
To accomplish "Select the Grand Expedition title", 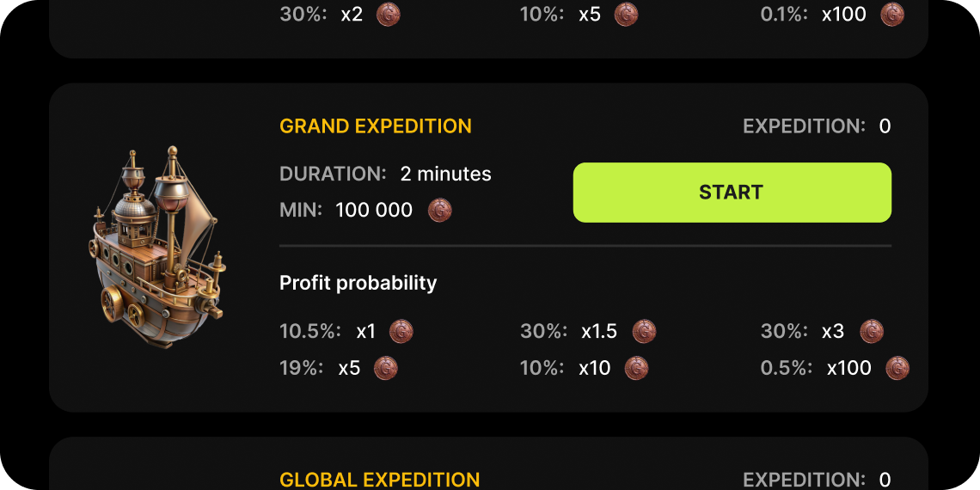I will (x=376, y=126).
